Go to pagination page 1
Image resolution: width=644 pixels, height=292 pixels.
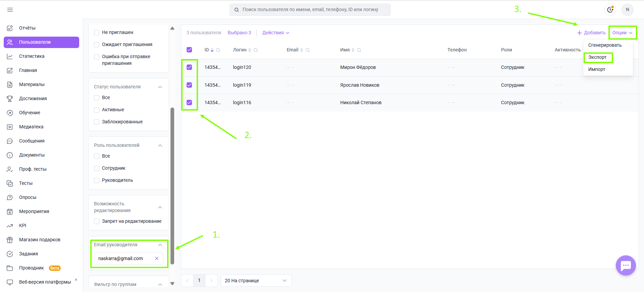point(199,281)
